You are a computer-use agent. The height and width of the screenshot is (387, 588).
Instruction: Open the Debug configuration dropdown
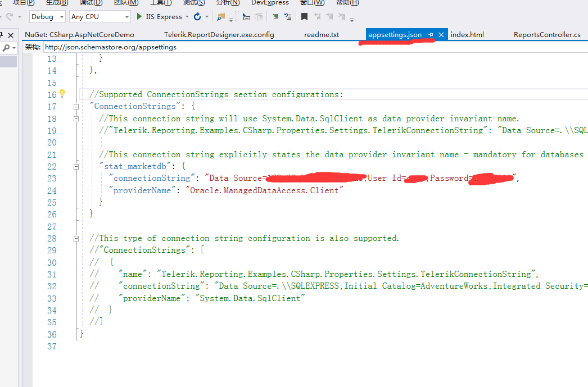click(x=47, y=17)
